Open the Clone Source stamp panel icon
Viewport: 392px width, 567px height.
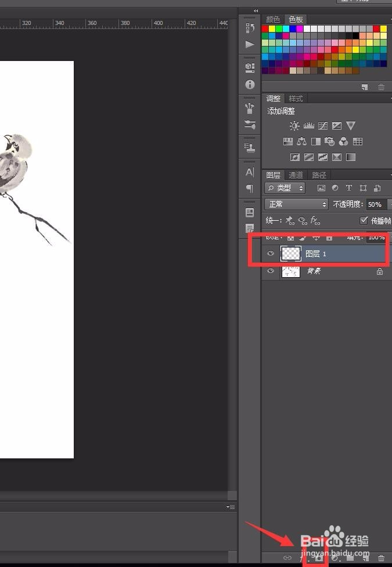click(x=250, y=148)
